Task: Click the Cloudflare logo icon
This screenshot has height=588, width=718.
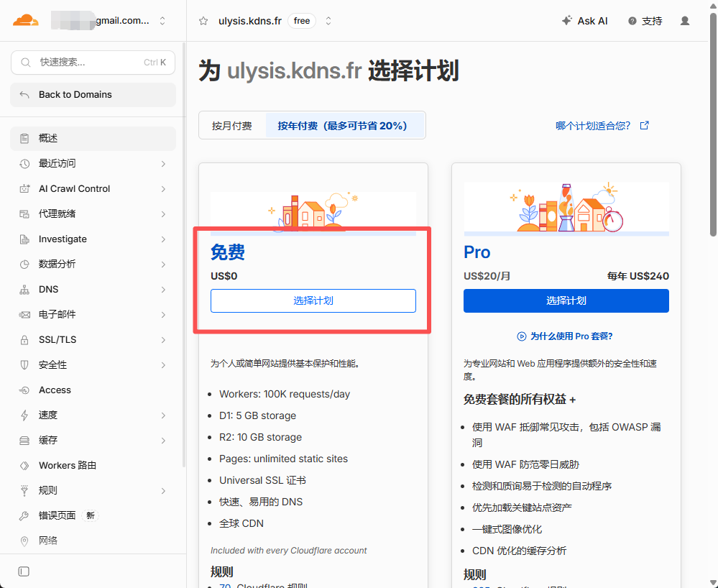Action: [x=26, y=21]
